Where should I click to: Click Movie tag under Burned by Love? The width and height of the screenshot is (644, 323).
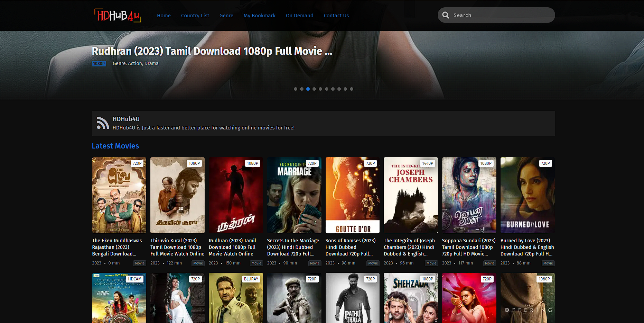point(548,263)
